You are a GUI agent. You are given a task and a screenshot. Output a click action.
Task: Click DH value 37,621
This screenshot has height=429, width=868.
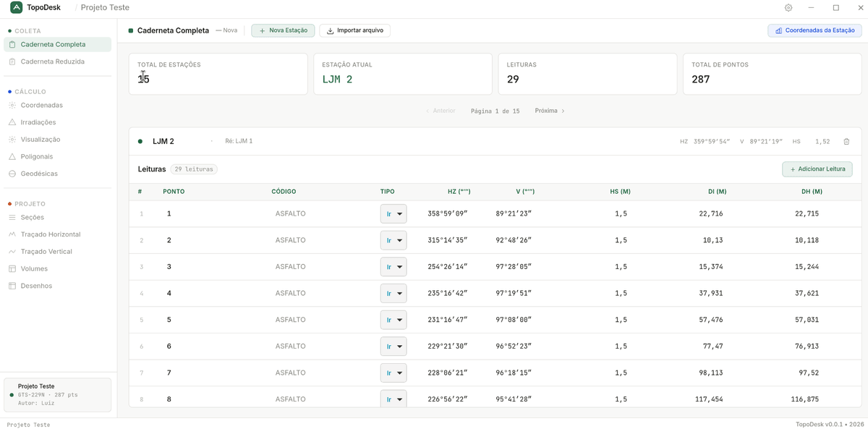pyautogui.click(x=807, y=293)
